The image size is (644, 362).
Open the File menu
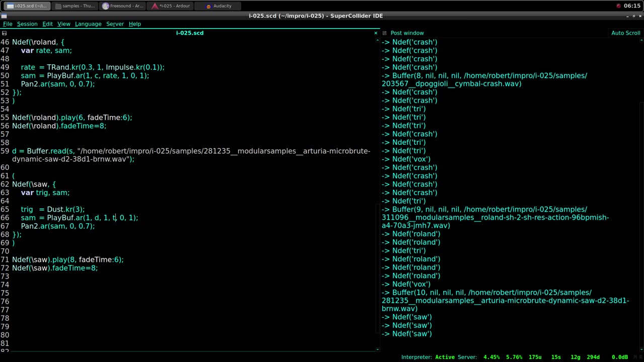coord(8,24)
